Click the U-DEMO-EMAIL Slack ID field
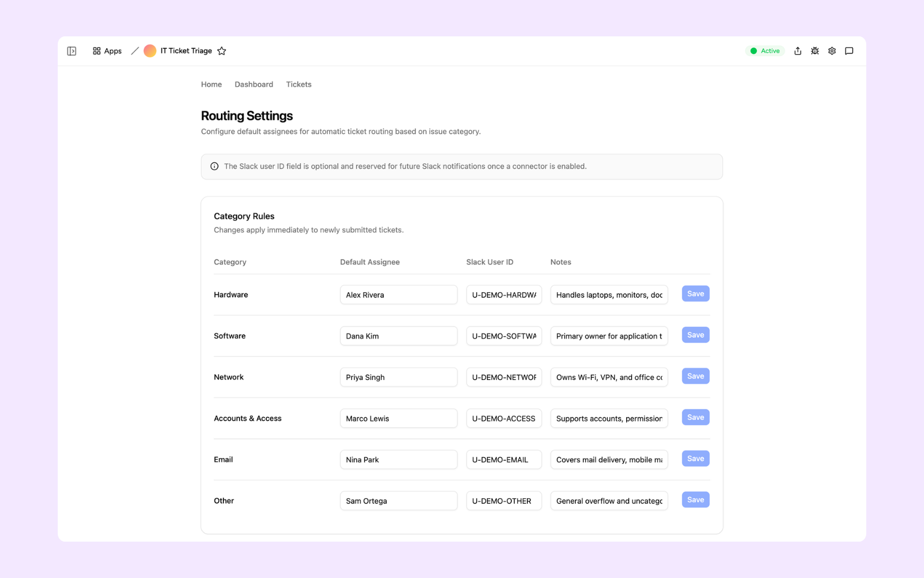The image size is (924, 578). click(x=504, y=460)
